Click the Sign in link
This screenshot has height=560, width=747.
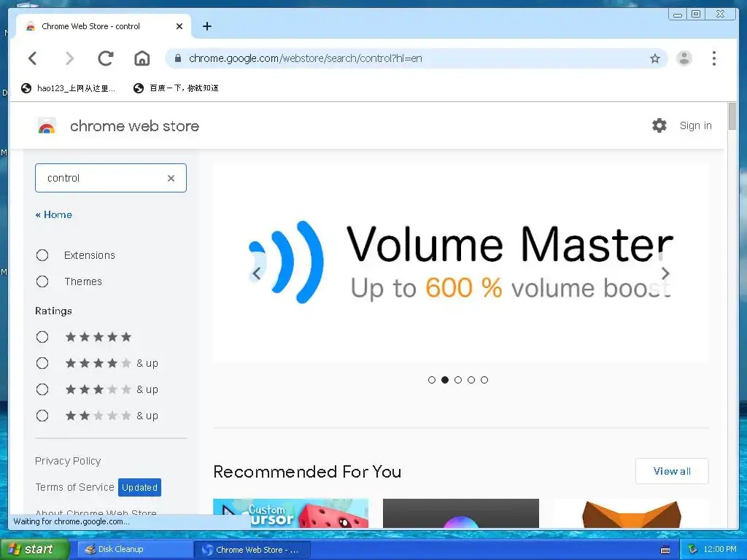695,125
